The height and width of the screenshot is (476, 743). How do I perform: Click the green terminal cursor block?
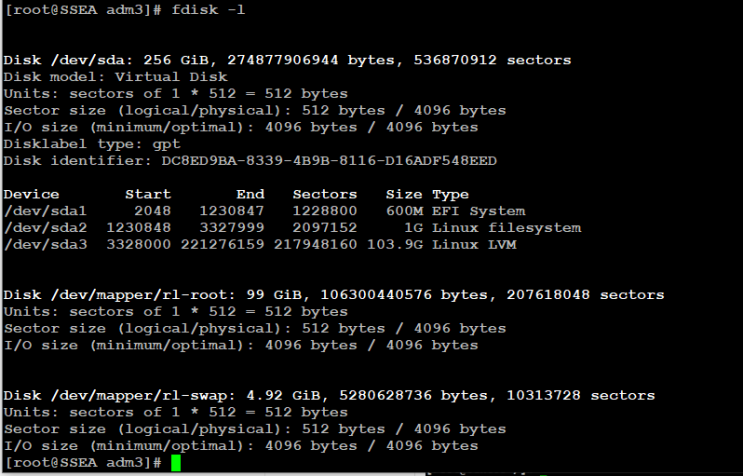176,463
